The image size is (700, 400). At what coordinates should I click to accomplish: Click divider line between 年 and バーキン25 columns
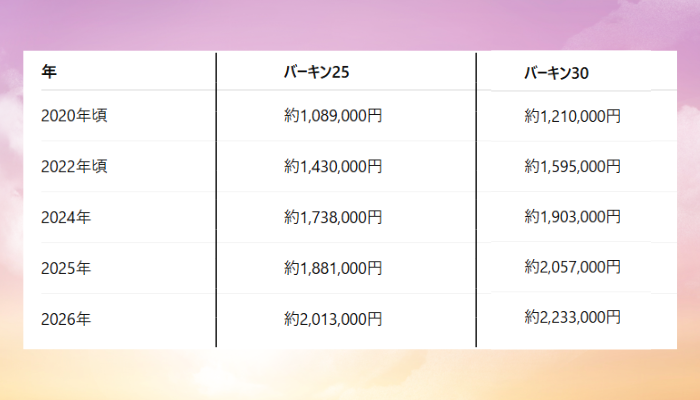[216, 200]
